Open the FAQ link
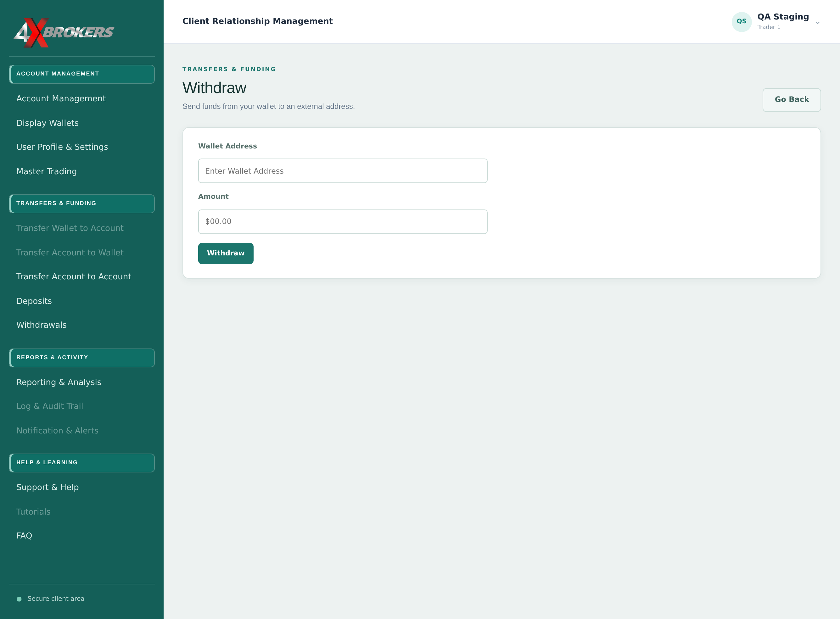Image resolution: width=840 pixels, height=619 pixels. (x=24, y=536)
